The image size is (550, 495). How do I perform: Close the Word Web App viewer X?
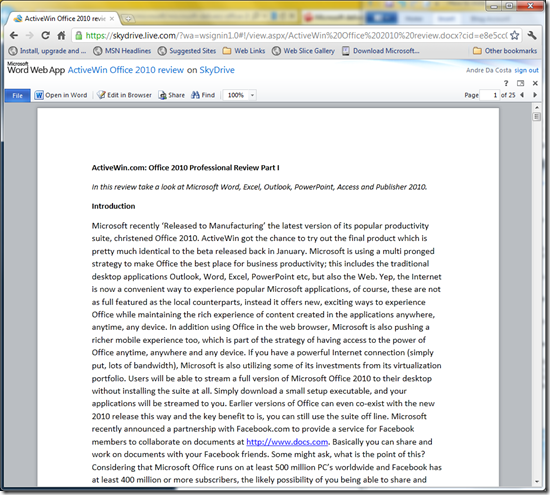pyautogui.click(x=535, y=83)
